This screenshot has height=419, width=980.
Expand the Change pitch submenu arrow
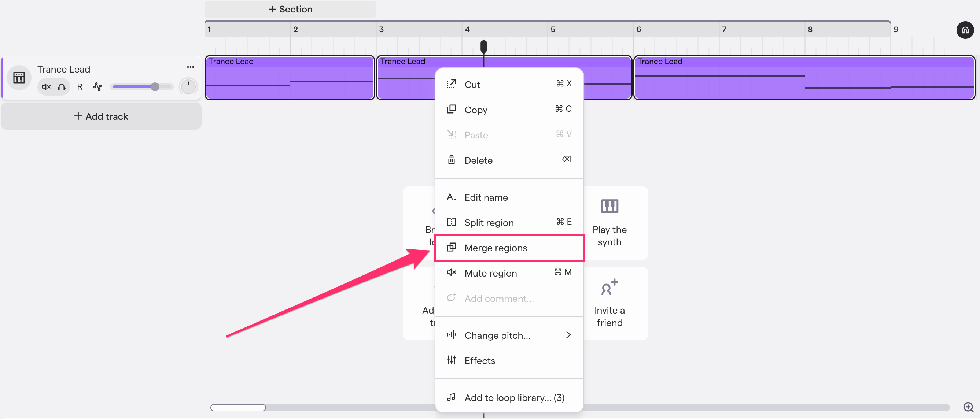568,335
